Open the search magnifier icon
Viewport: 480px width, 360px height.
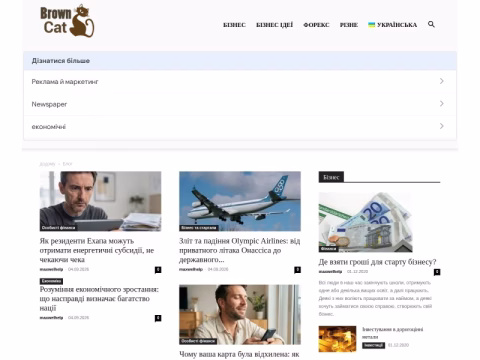(x=431, y=24)
